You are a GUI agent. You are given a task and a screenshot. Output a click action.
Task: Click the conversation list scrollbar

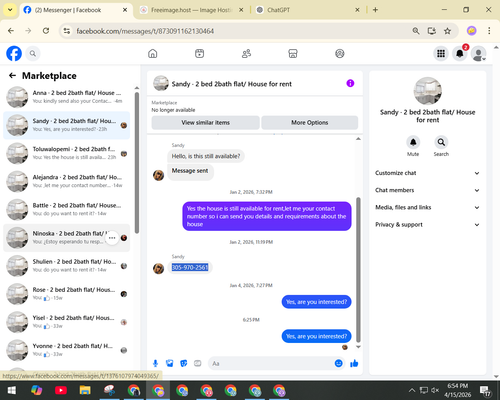137,163
